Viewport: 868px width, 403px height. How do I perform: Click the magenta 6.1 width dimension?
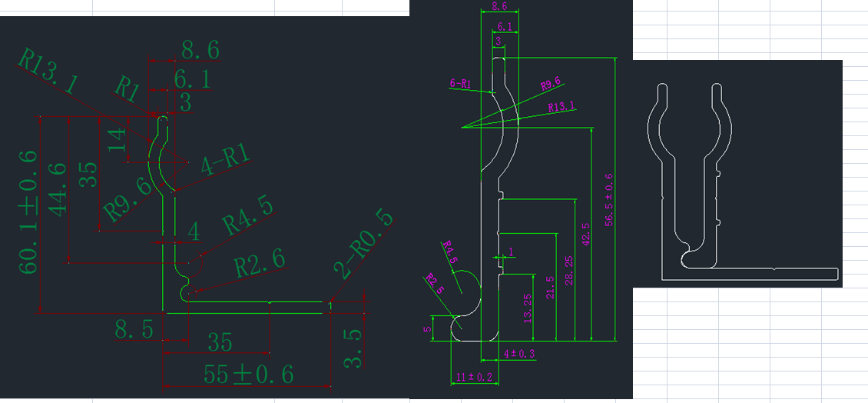click(x=505, y=27)
